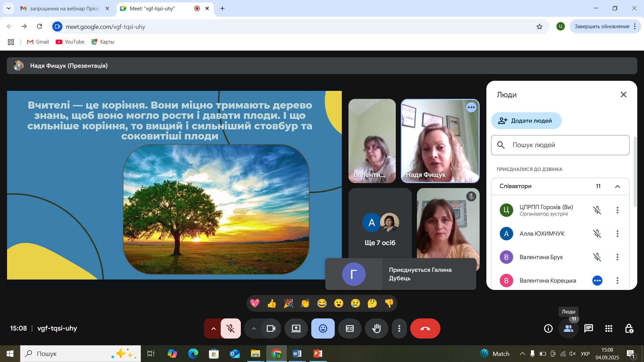
Task: Click the Завершить обновление button
Action: (x=601, y=26)
